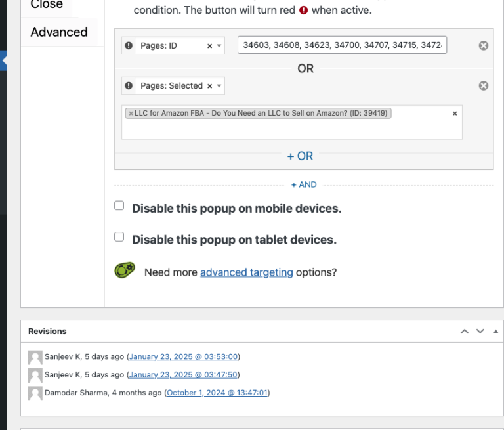Click the green advanced targeting mascot icon

(x=125, y=270)
